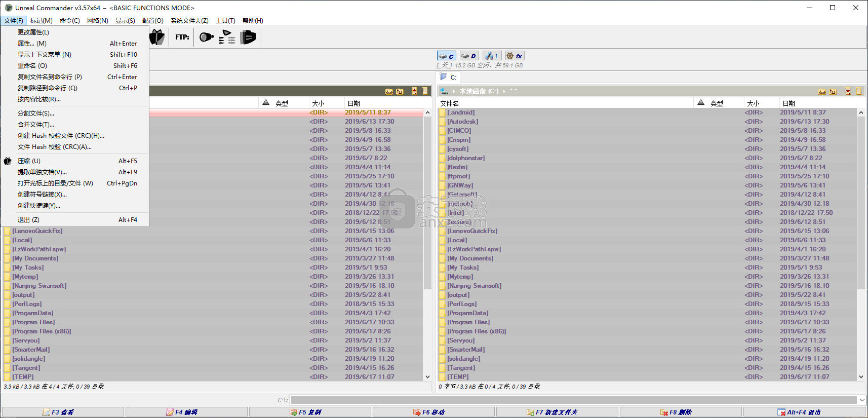Screen dimensions: 868x418
Task: Click F6 移动 button
Action: [433, 412]
